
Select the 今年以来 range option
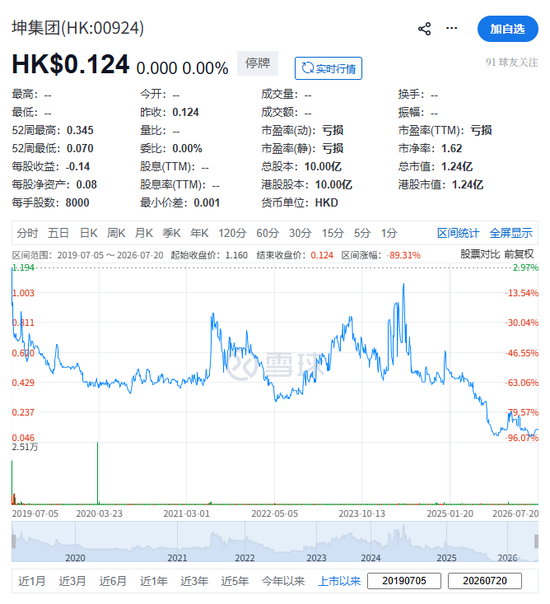click(283, 581)
